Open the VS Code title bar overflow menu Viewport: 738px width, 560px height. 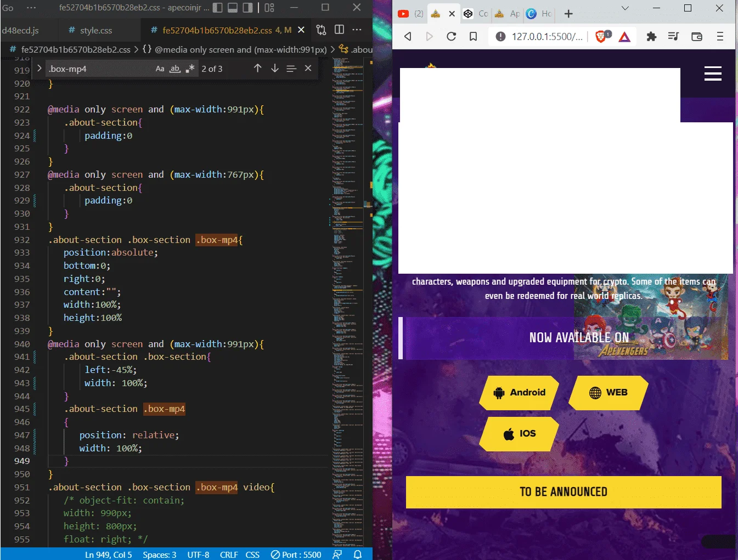(x=31, y=8)
